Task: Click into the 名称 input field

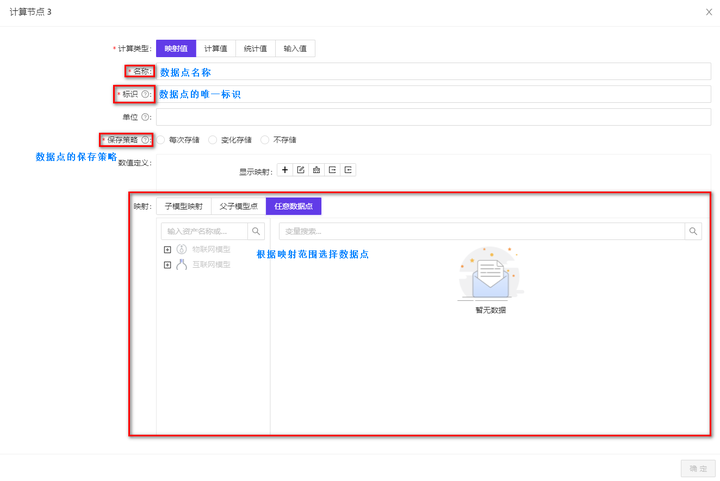Action: click(x=433, y=72)
